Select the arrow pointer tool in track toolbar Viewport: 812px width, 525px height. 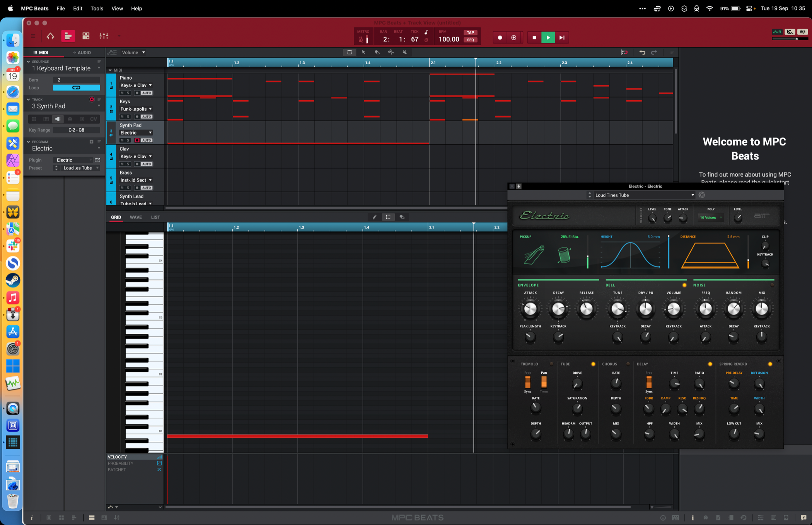(x=363, y=52)
